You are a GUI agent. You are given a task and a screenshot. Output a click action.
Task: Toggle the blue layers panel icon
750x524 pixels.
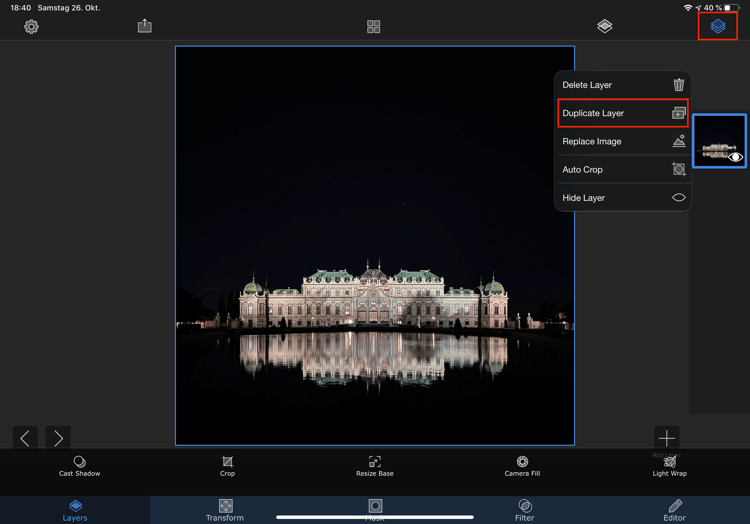click(x=717, y=26)
